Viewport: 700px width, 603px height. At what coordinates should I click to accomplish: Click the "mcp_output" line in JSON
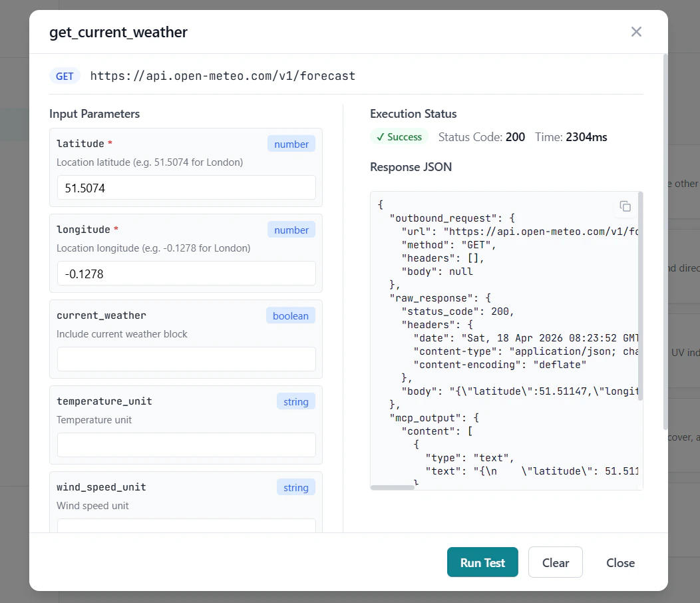click(x=435, y=417)
